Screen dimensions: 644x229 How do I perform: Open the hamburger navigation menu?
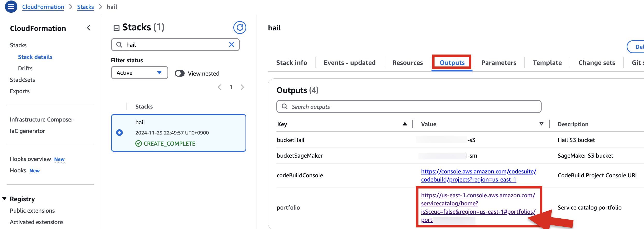tap(11, 7)
